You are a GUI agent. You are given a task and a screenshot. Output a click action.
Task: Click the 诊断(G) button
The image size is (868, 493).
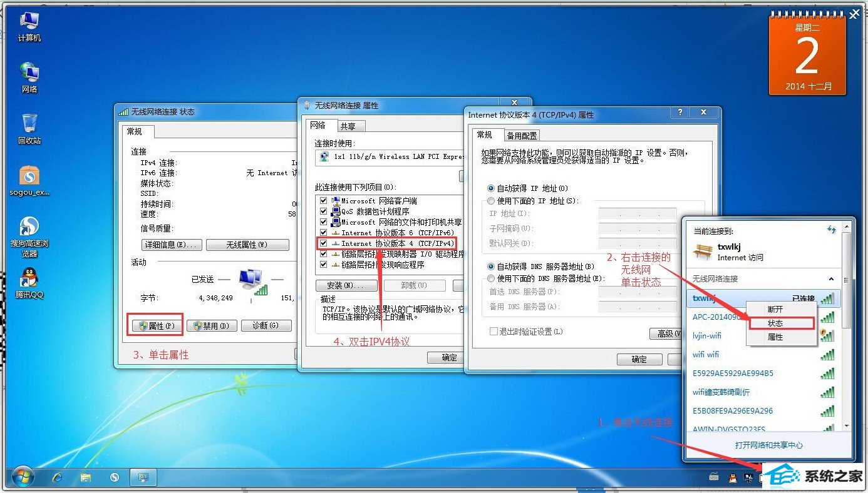(x=267, y=325)
